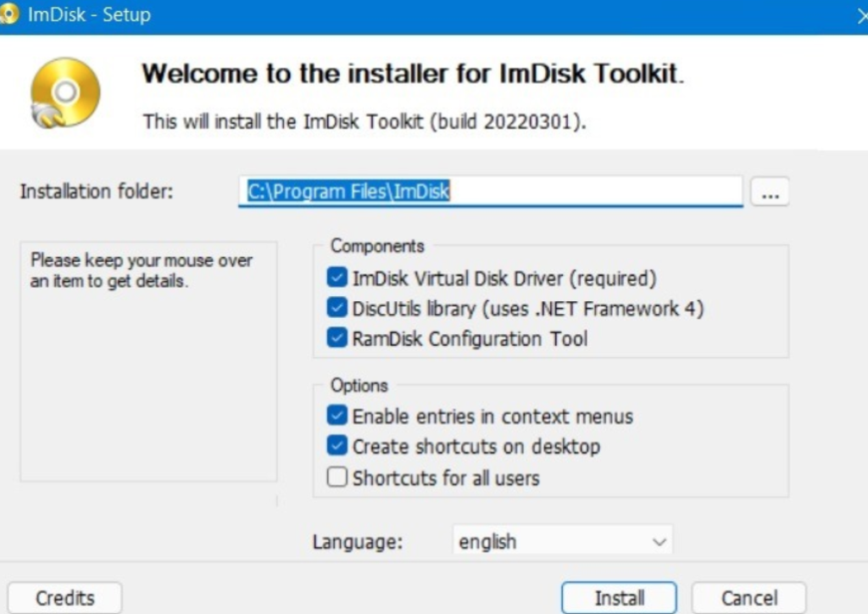Click the ImDisk icon in the title bar

[x=12, y=14]
